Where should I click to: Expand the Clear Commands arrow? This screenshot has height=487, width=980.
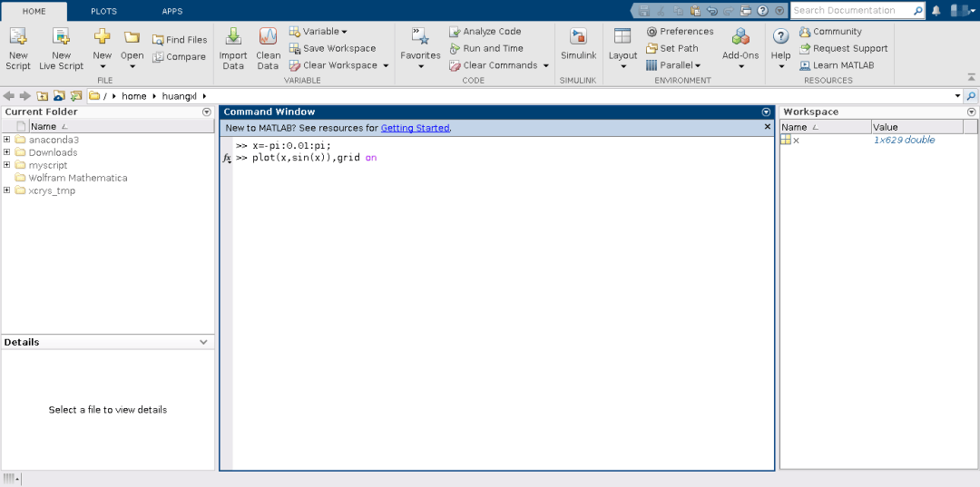pyautogui.click(x=545, y=65)
